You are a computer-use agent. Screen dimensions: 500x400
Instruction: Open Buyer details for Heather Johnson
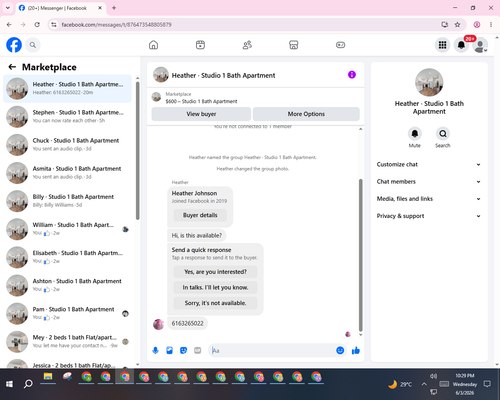pyautogui.click(x=200, y=215)
